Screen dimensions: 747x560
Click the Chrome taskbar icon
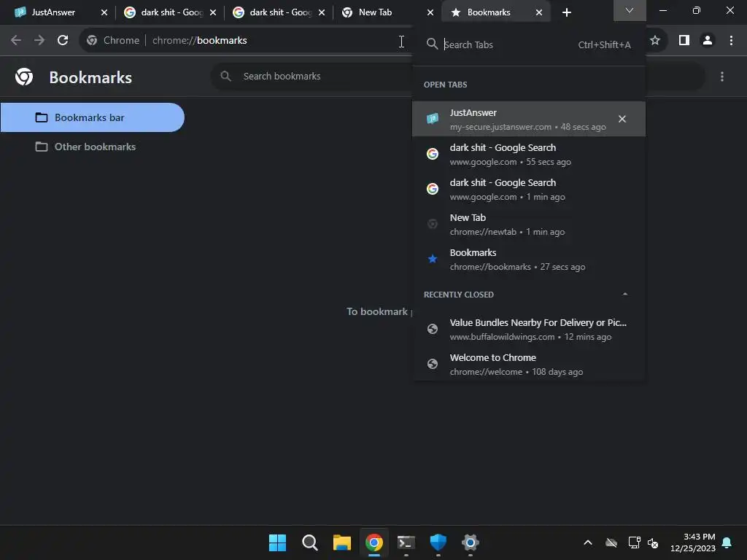click(374, 542)
